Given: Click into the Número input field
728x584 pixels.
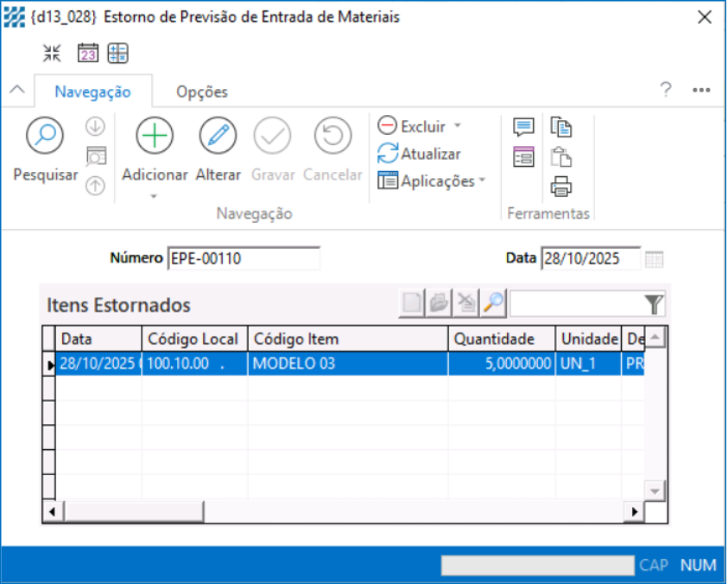Looking at the screenshot, I should pos(244,258).
